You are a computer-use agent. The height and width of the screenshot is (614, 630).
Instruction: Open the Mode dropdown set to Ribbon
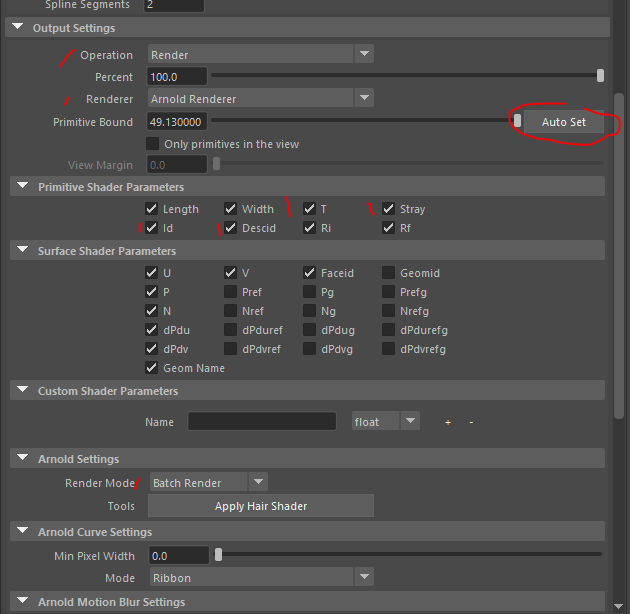point(262,577)
